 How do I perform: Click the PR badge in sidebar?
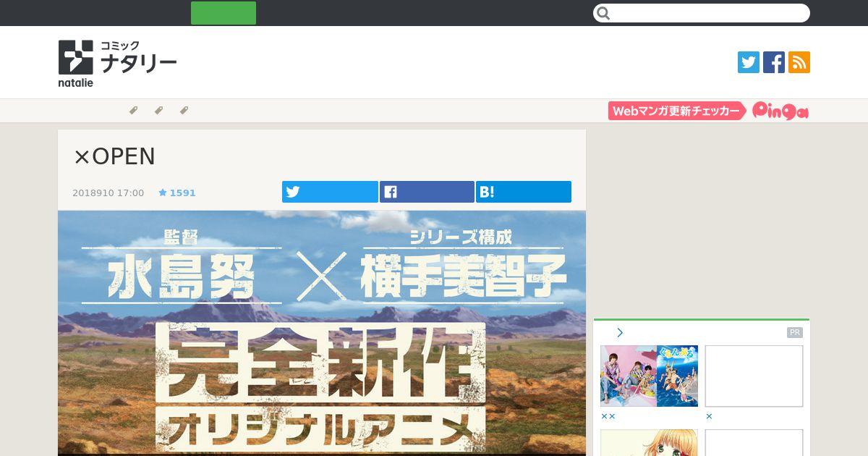(795, 333)
